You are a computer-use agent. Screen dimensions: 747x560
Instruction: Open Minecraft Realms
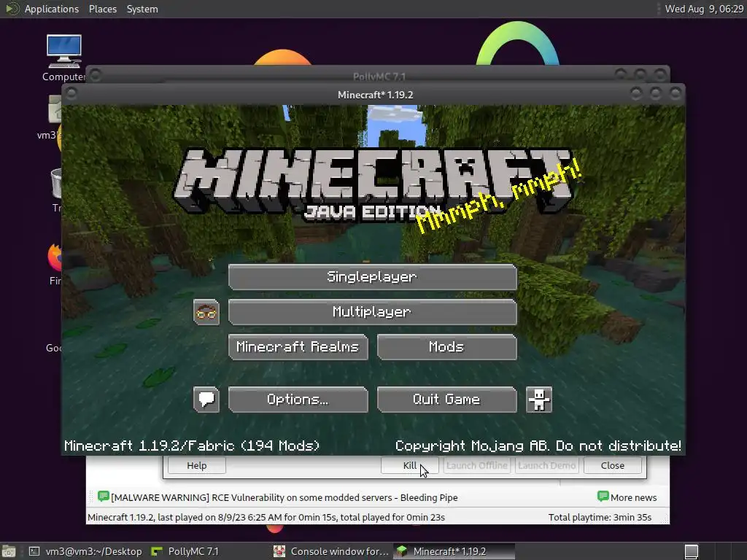coord(298,346)
